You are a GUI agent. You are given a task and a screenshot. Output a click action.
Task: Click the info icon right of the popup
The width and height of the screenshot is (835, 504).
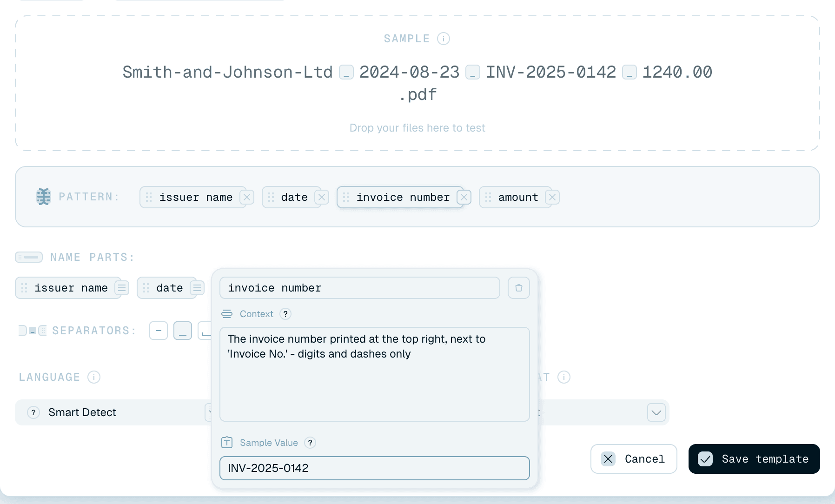point(564,377)
